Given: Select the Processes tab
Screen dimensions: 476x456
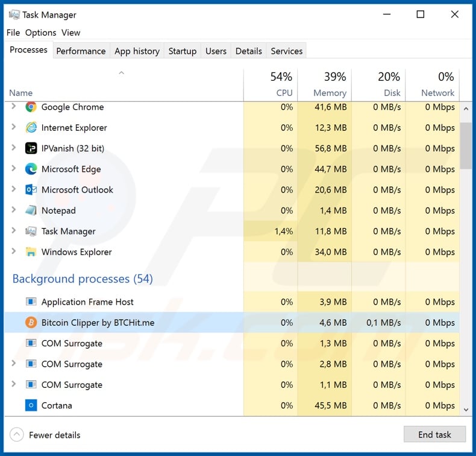Looking at the screenshot, I should 28,50.
